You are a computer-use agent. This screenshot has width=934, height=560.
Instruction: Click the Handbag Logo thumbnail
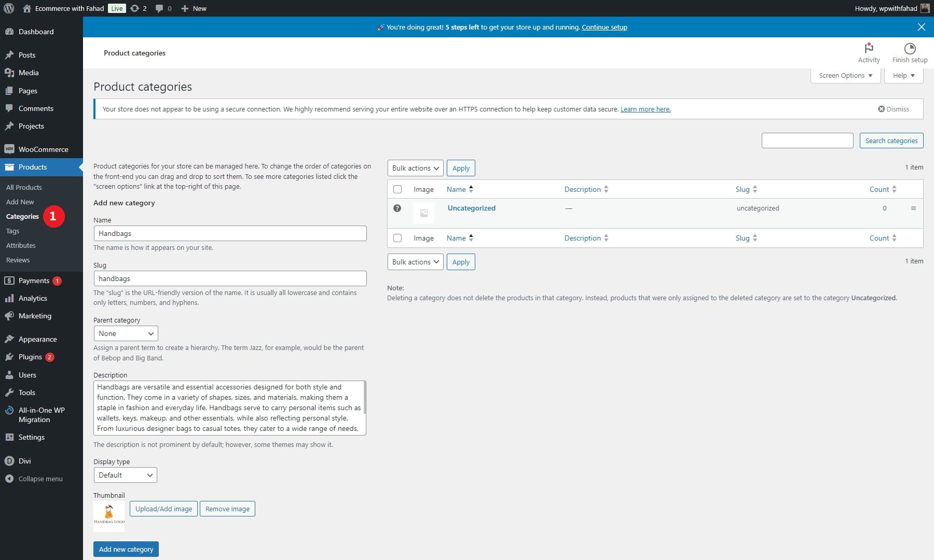tap(109, 516)
